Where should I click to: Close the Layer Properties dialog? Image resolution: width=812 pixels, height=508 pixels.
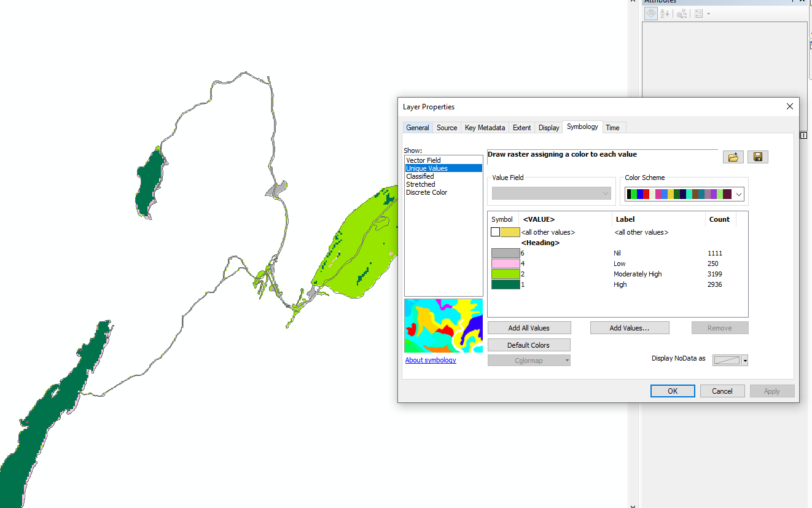click(x=790, y=106)
